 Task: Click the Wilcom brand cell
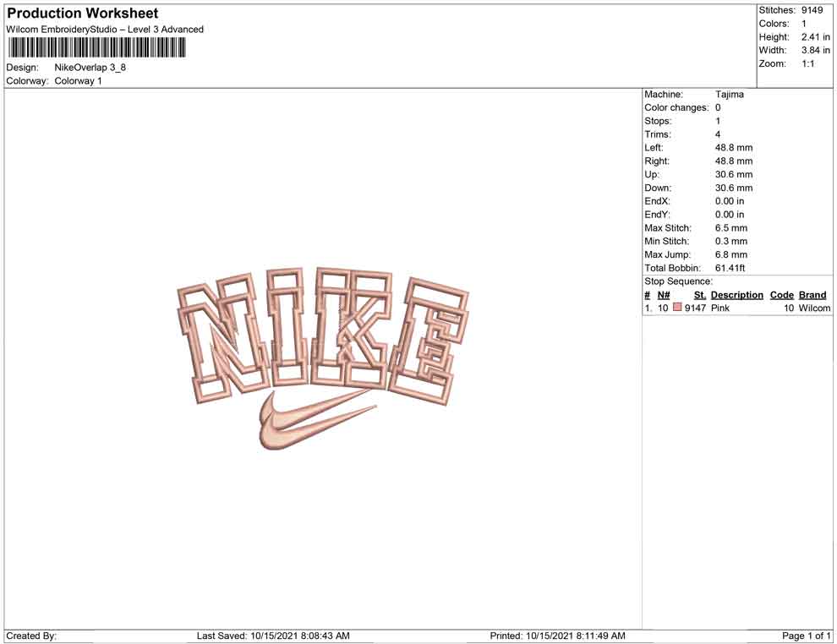click(x=814, y=308)
